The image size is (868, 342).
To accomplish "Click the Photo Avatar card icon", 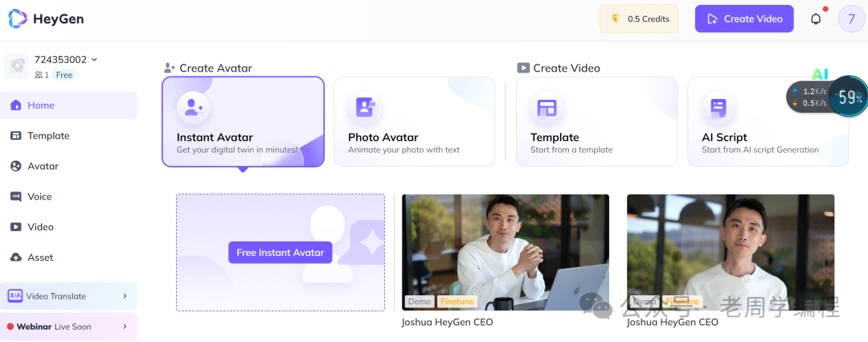I will pyautogui.click(x=365, y=108).
